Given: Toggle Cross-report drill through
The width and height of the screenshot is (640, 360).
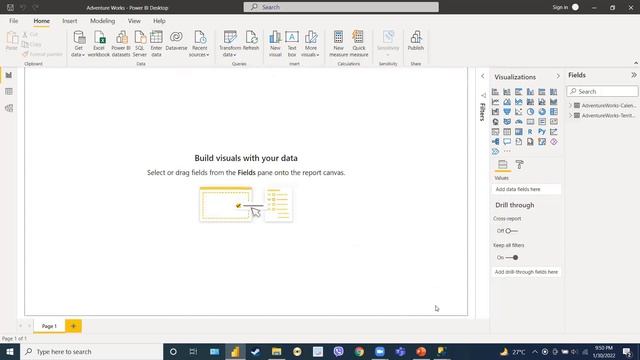Looking at the screenshot, I should tap(511, 231).
